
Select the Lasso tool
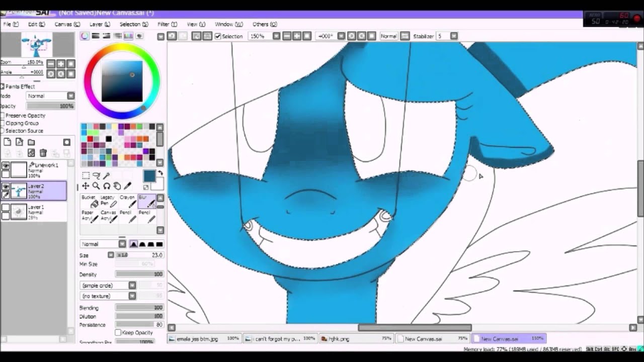(96, 175)
